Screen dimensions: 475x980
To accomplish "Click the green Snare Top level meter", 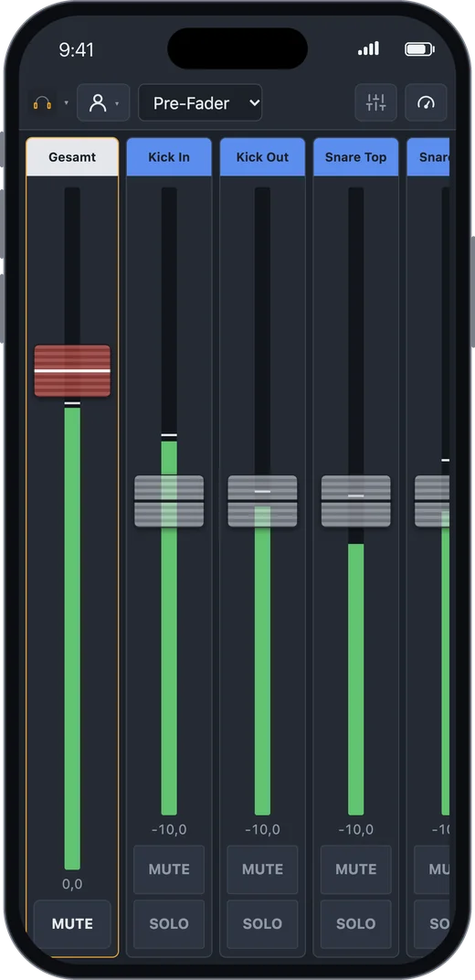I will (355, 679).
